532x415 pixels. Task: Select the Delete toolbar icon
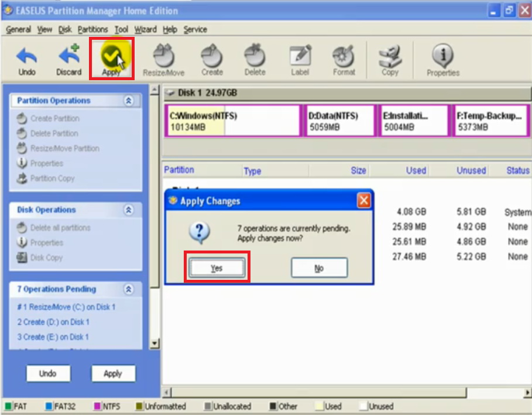click(x=255, y=60)
